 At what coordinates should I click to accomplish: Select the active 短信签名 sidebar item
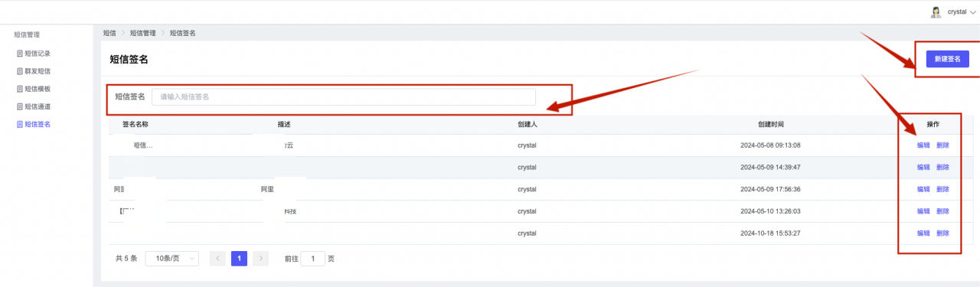click(x=34, y=124)
